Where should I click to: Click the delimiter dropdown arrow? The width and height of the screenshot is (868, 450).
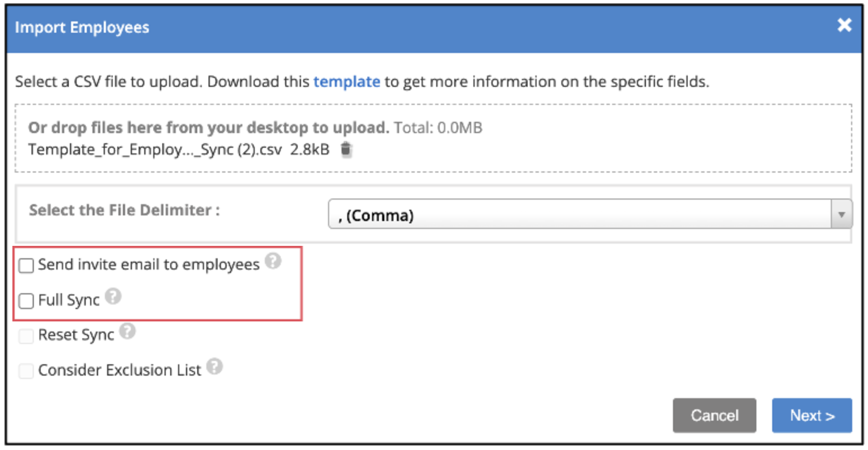click(842, 215)
